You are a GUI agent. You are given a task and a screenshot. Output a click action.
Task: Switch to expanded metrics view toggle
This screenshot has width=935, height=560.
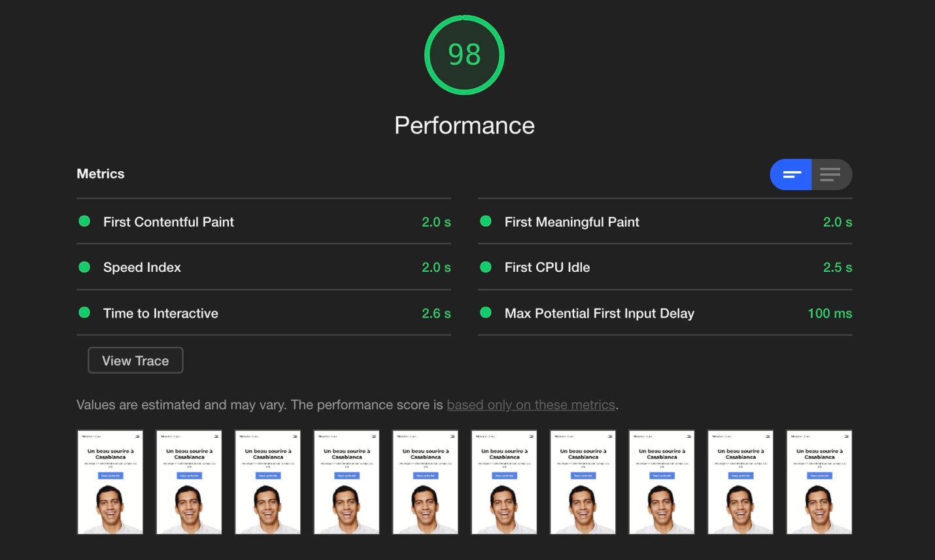tap(832, 174)
